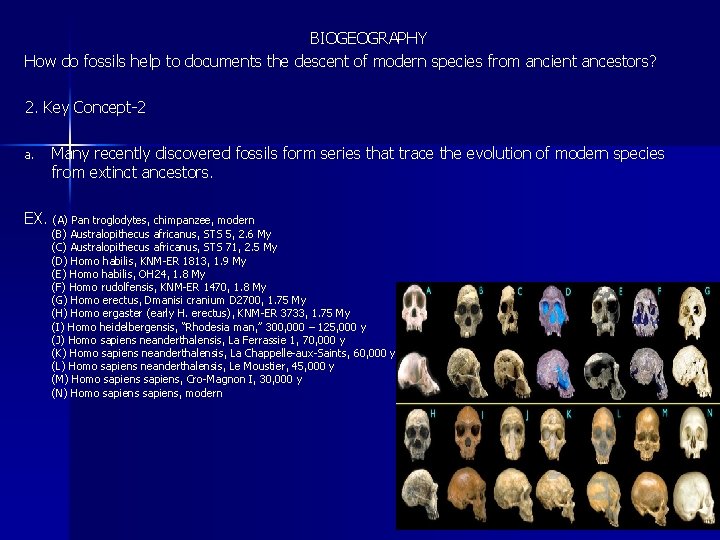Click the BIOGEOGRAPHY slide title
The height and width of the screenshot is (540, 720).
click(368, 38)
